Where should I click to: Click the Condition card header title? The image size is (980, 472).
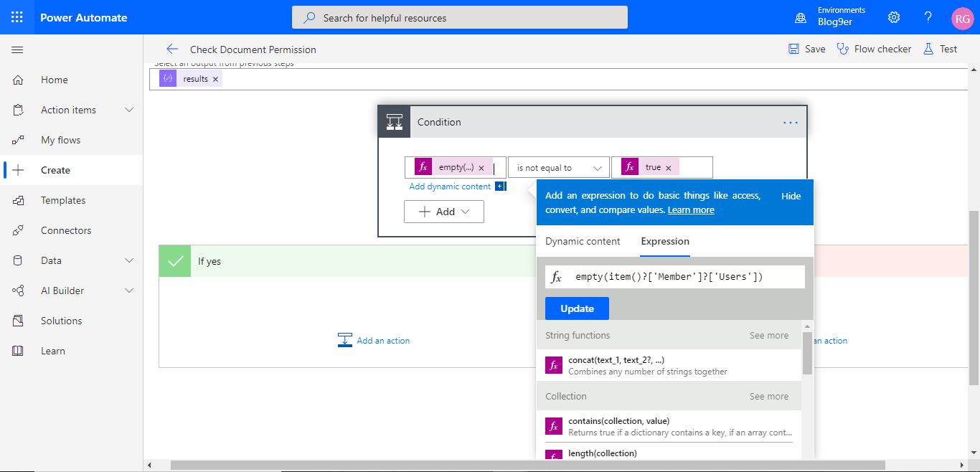(439, 122)
